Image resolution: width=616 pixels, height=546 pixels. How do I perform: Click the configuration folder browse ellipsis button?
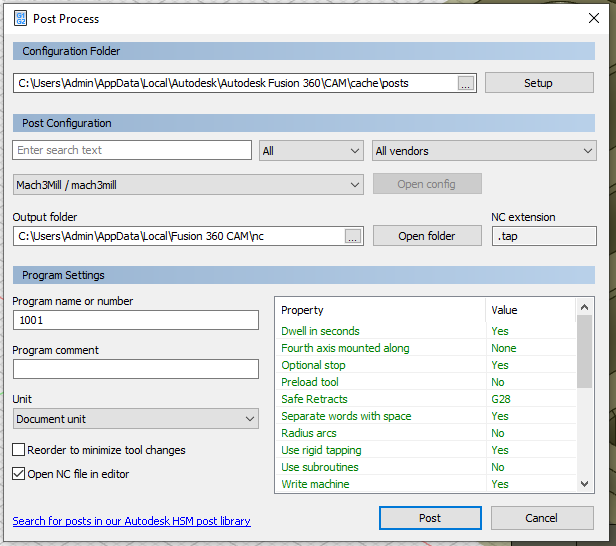pyautogui.click(x=465, y=84)
